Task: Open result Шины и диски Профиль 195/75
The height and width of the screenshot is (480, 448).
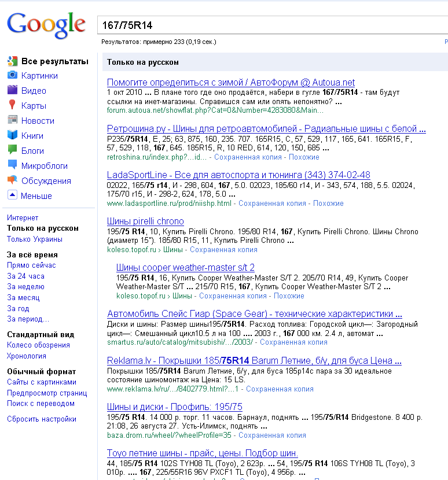Action: point(175,407)
